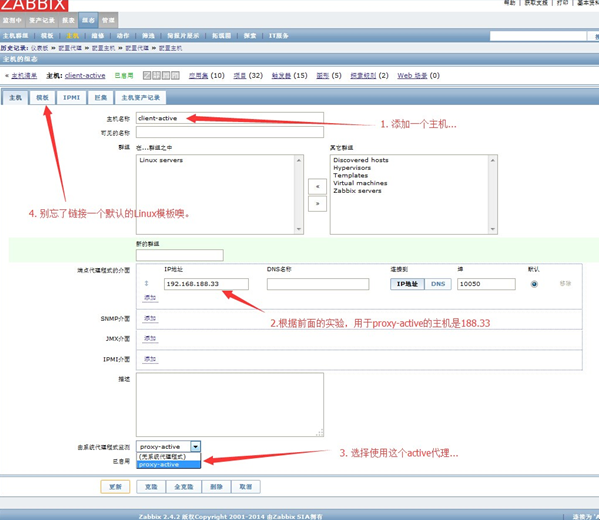The image size is (600, 520).
Task: Select the default interface radio button
Action: click(534, 284)
